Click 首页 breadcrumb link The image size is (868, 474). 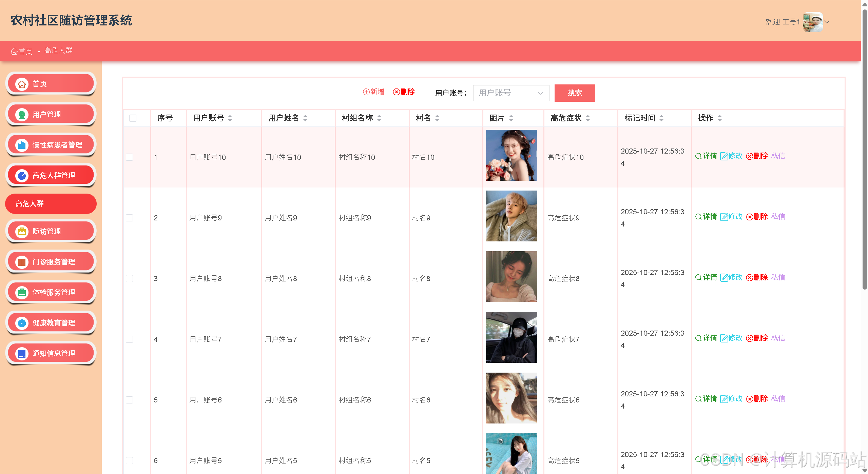point(22,51)
